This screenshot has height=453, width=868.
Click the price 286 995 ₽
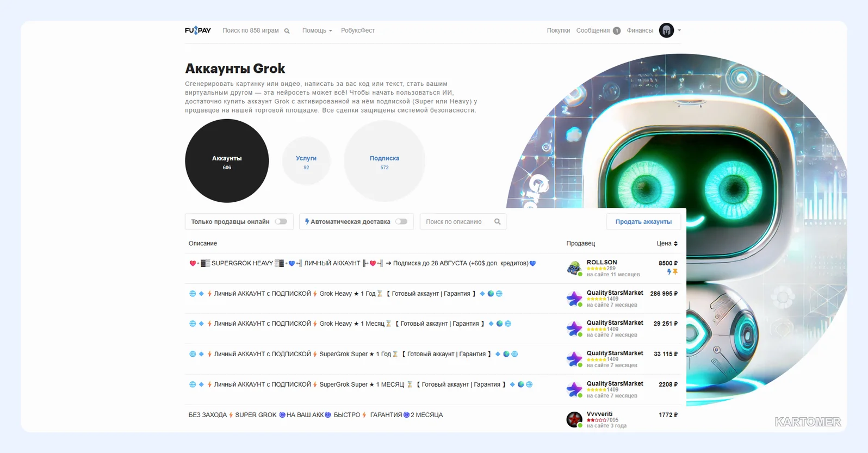[x=664, y=294]
